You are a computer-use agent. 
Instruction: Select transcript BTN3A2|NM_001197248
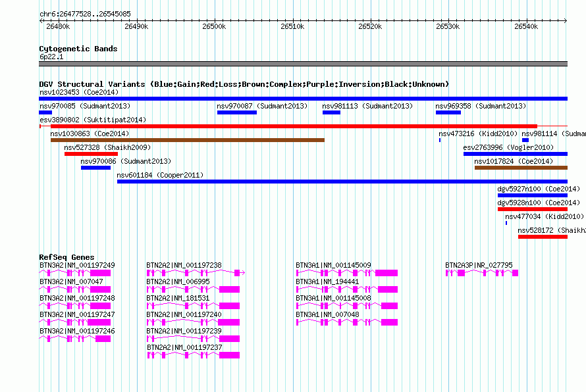77,298
